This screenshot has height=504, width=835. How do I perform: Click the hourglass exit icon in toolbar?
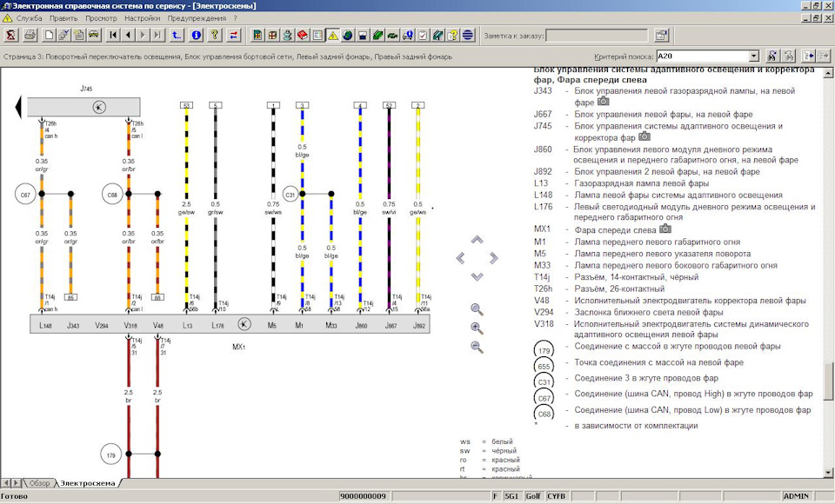point(10,36)
